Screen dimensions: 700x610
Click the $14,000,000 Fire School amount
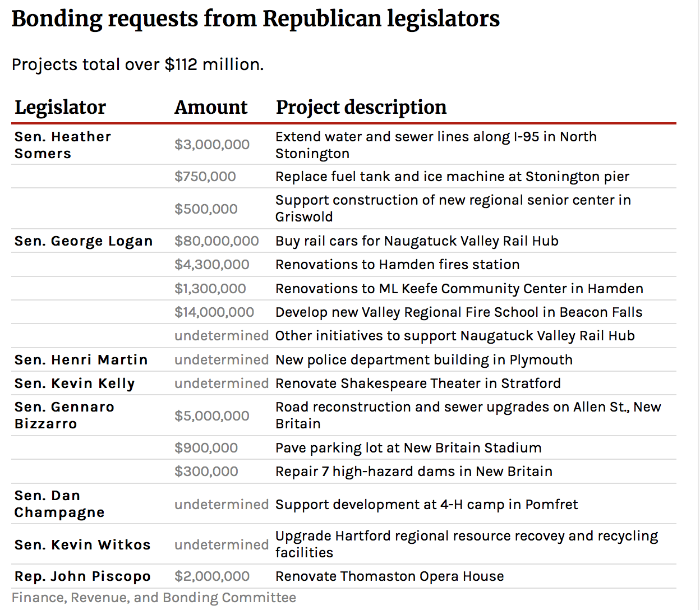click(214, 312)
